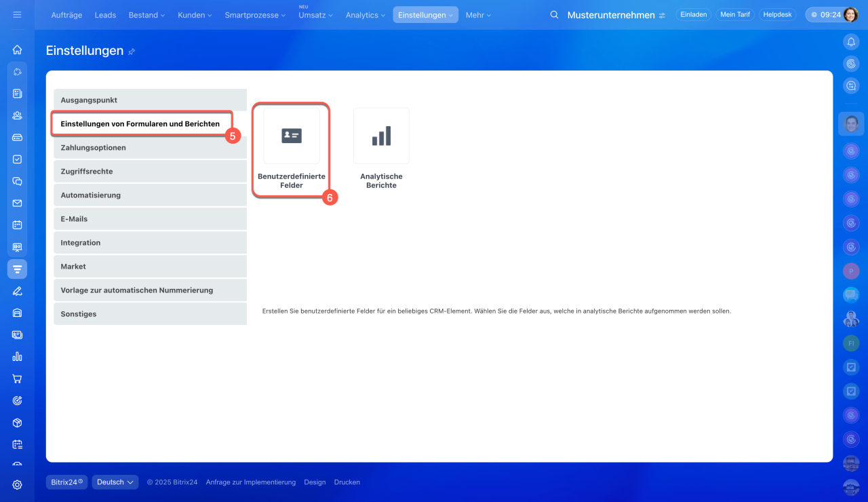The width and height of the screenshot is (868, 502).
Task: Click the Einladen button
Action: coord(694,14)
